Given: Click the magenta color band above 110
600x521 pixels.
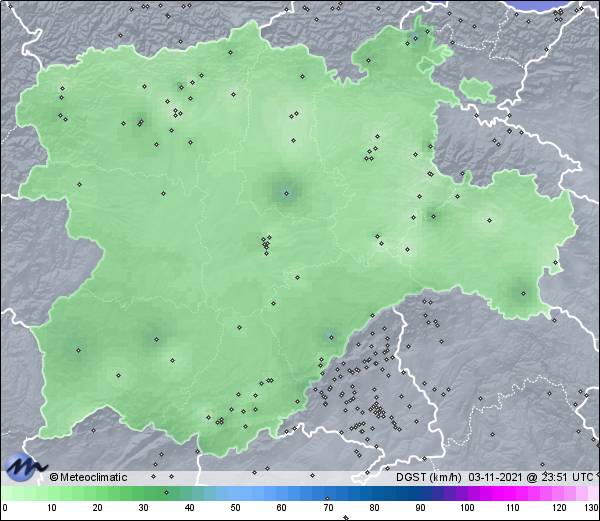Looking at the screenshot, I should (x=513, y=493).
